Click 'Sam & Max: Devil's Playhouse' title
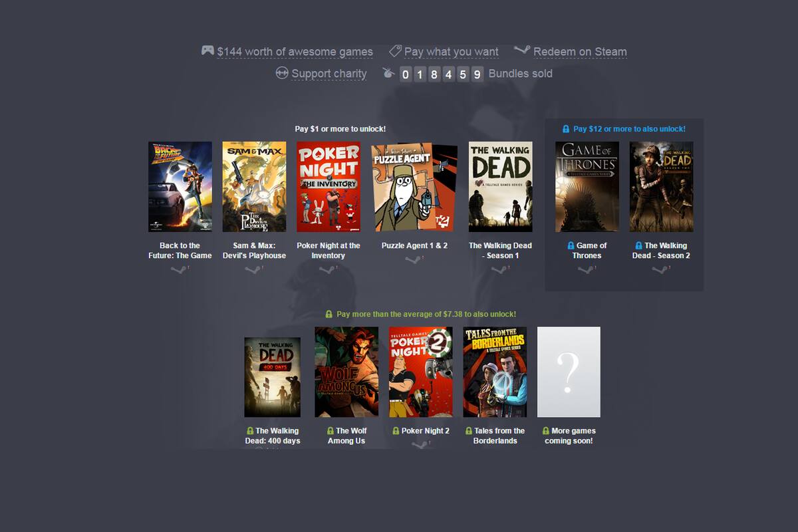798x532 pixels. 254,251
